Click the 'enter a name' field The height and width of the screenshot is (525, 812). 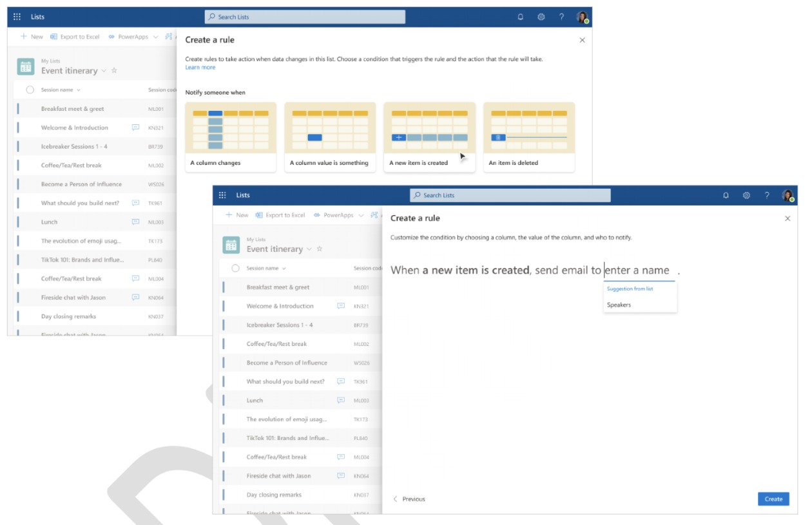pyautogui.click(x=638, y=271)
